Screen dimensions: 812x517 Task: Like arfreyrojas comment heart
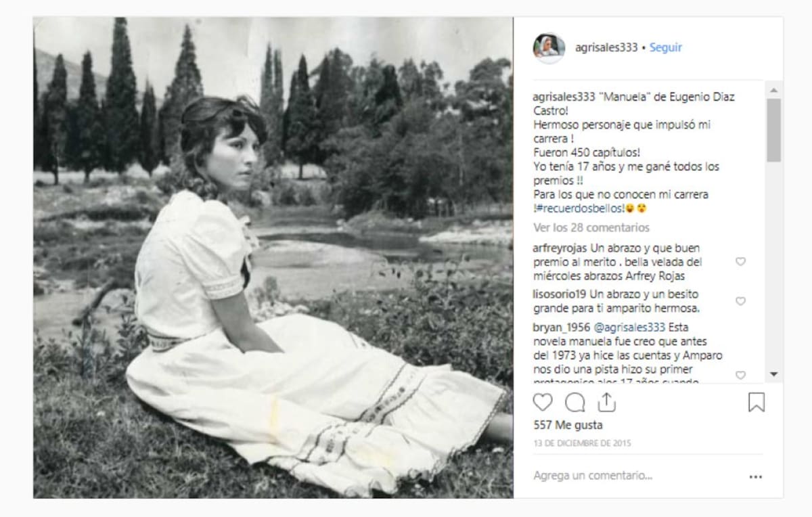[740, 261]
